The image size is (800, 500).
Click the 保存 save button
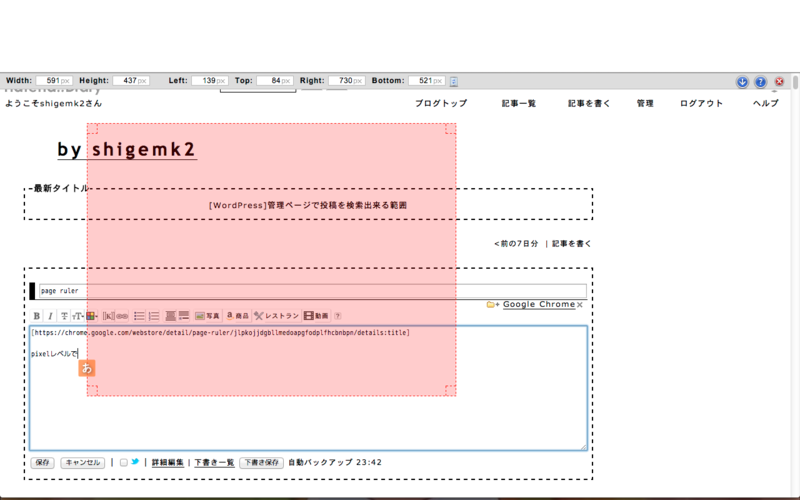pos(42,463)
